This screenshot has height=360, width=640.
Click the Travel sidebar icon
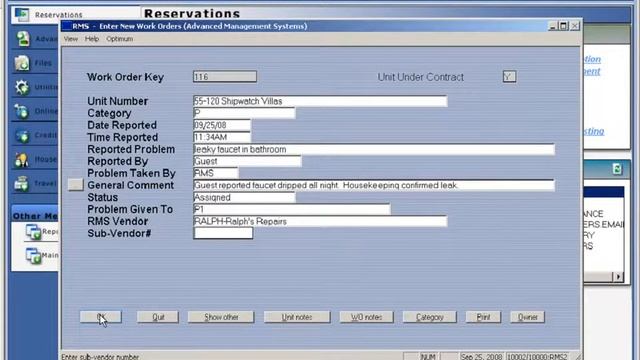(x=22, y=183)
